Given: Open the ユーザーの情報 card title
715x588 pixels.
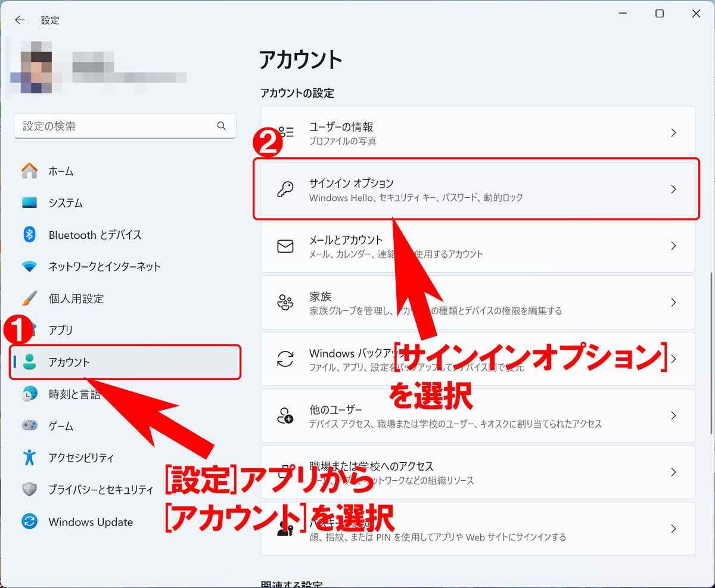Looking at the screenshot, I should click(x=341, y=127).
